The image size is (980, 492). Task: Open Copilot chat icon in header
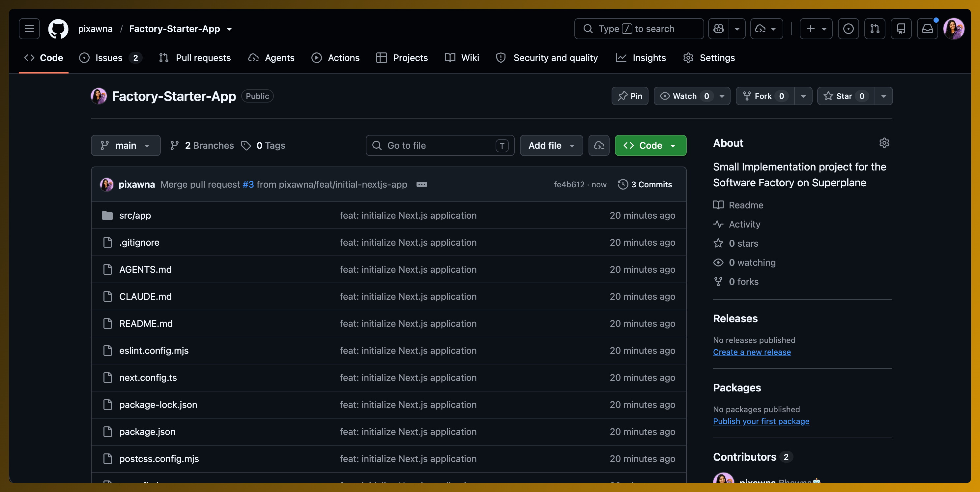click(x=719, y=29)
